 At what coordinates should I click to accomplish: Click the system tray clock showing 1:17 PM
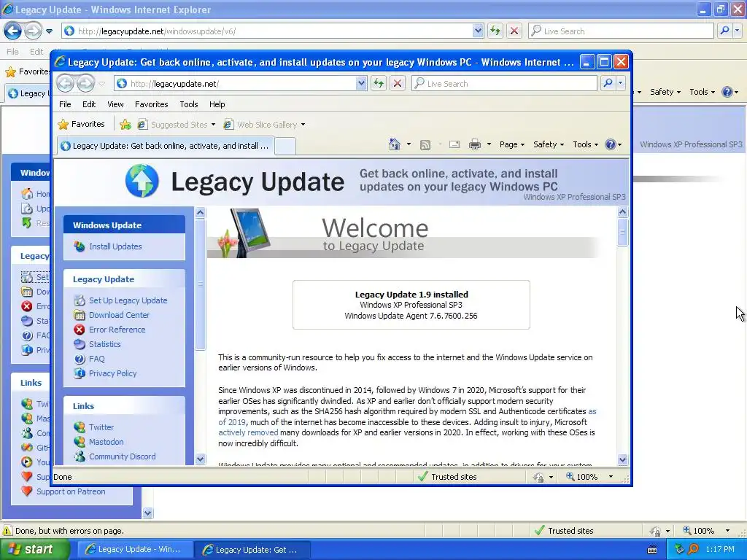click(720, 549)
